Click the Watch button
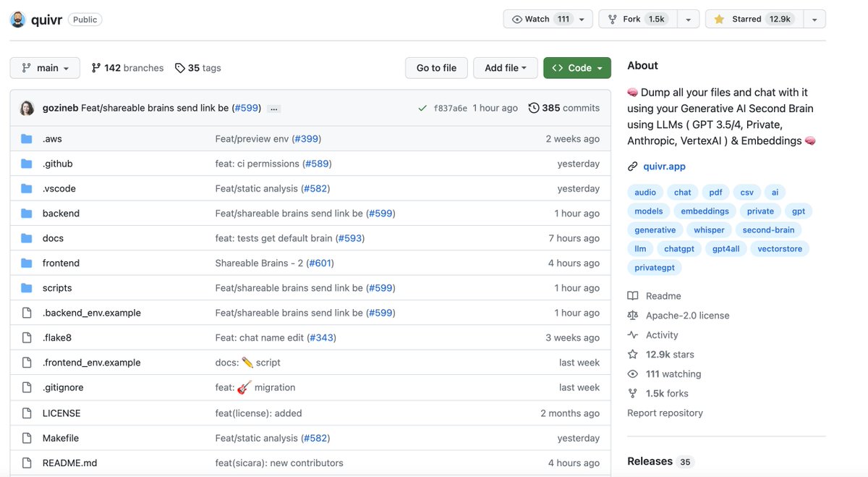This screenshot has height=477, width=868. (540, 20)
